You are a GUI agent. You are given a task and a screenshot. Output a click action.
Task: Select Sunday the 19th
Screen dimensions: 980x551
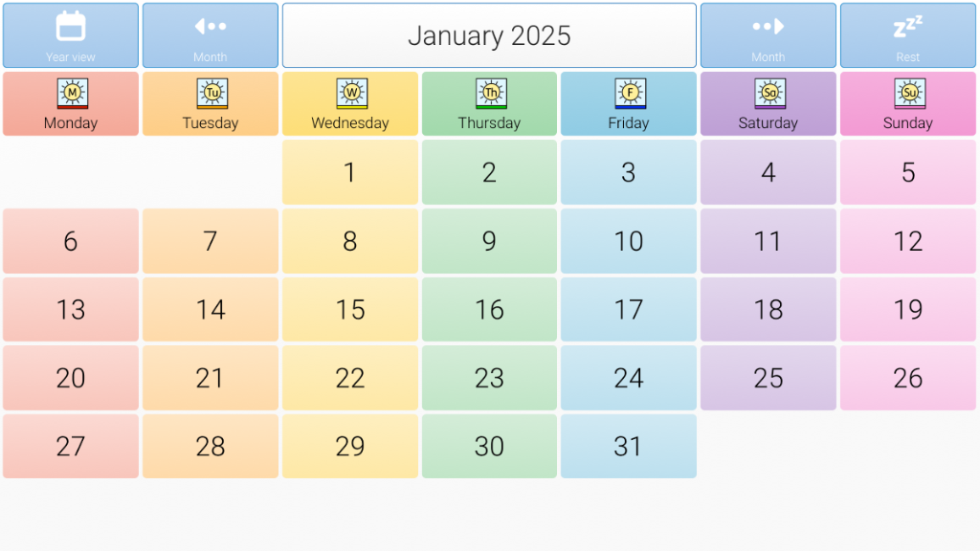click(907, 310)
